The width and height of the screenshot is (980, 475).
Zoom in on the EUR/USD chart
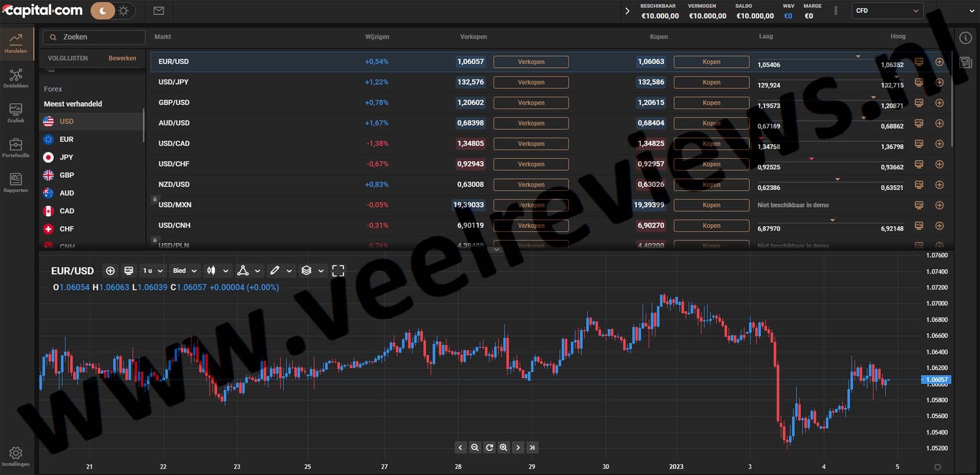503,448
